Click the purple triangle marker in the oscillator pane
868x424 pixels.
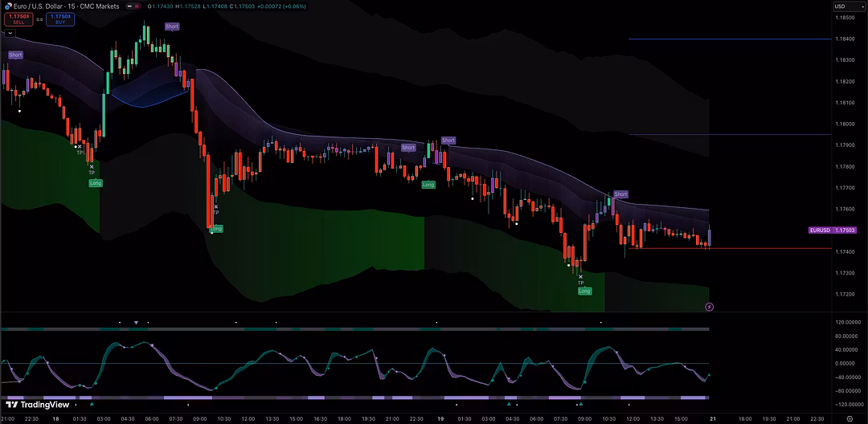136,323
